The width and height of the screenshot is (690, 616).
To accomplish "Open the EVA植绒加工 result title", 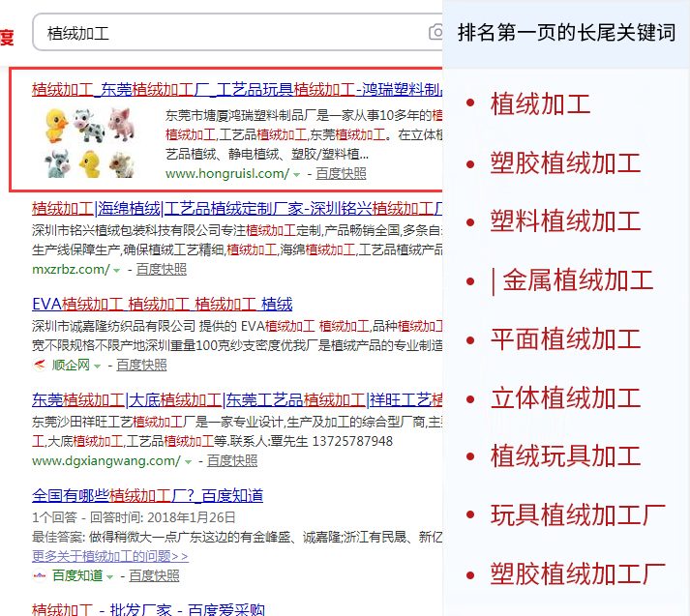I will pyautogui.click(x=163, y=305).
